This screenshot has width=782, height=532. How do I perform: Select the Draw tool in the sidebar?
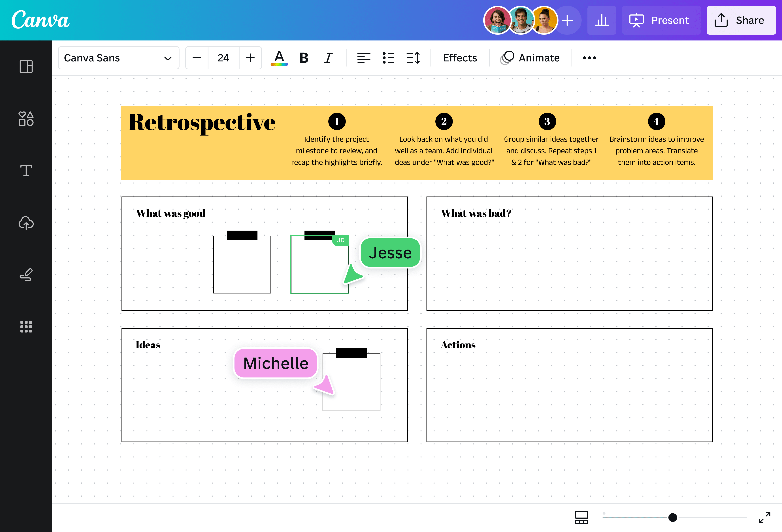pos(26,275)
